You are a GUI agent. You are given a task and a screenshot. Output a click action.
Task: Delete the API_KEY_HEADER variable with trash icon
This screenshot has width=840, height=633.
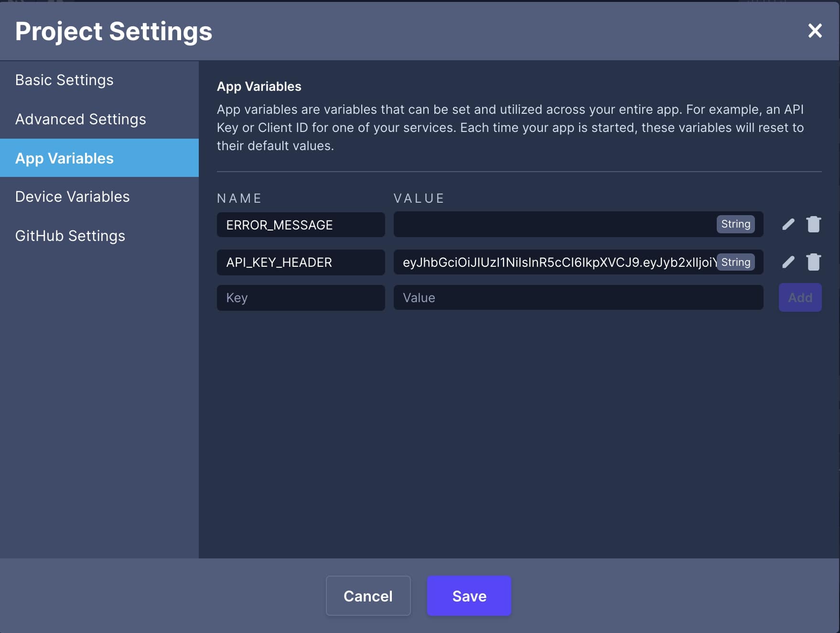click(813, 262)
